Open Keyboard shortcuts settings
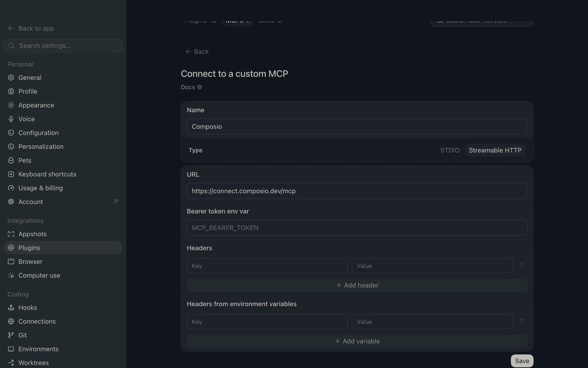588x368 pixels. [63, 174]
